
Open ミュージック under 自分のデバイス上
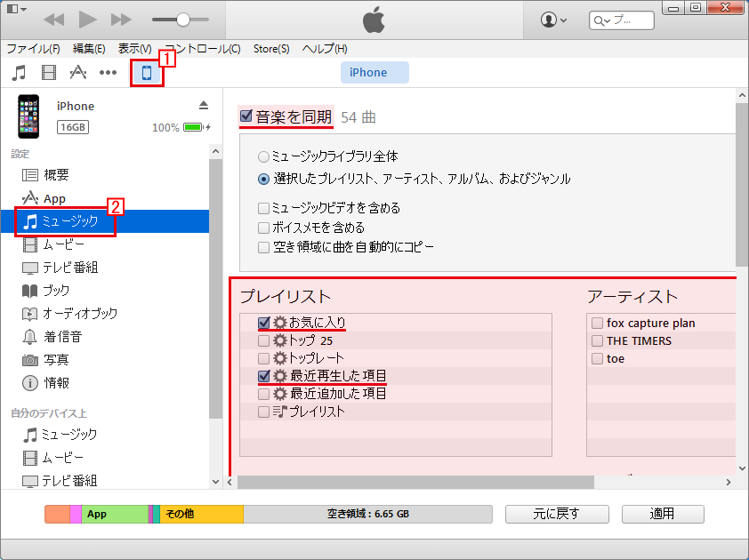105,435
